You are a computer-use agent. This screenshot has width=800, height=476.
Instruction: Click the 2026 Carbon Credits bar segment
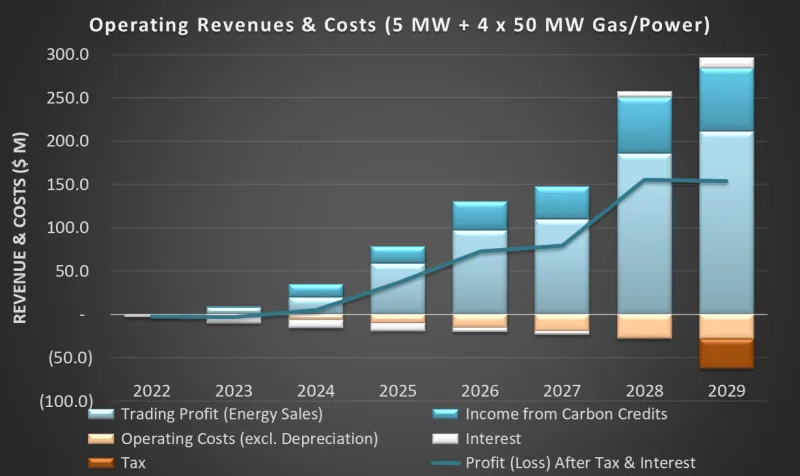480,216
